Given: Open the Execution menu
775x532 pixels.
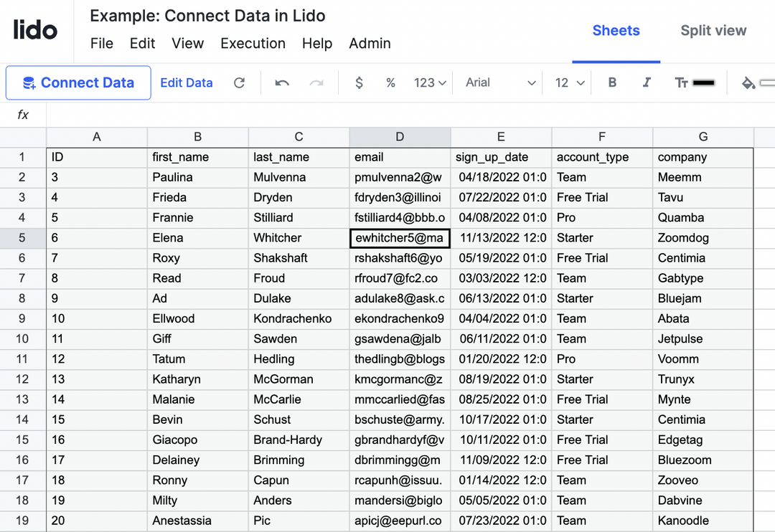Looking at the screenshot, I should (x=253, y=44).
